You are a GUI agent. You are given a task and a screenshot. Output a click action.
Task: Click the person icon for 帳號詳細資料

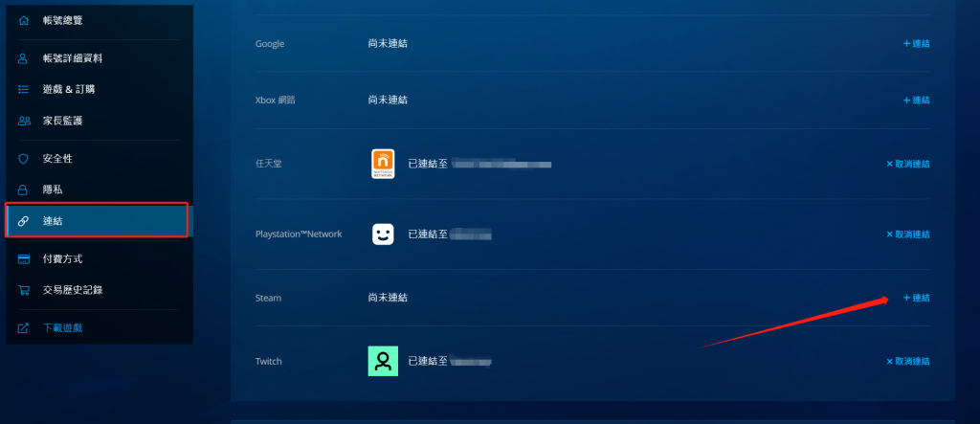tap(23, 58)
